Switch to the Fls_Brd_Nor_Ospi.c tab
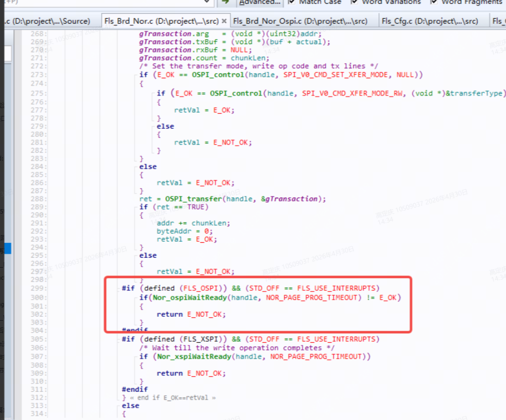 [x=300, y=22]
